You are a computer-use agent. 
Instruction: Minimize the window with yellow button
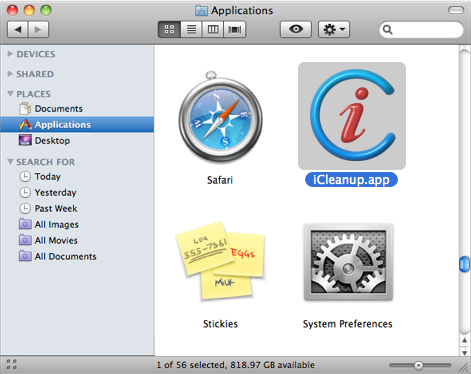29,10
